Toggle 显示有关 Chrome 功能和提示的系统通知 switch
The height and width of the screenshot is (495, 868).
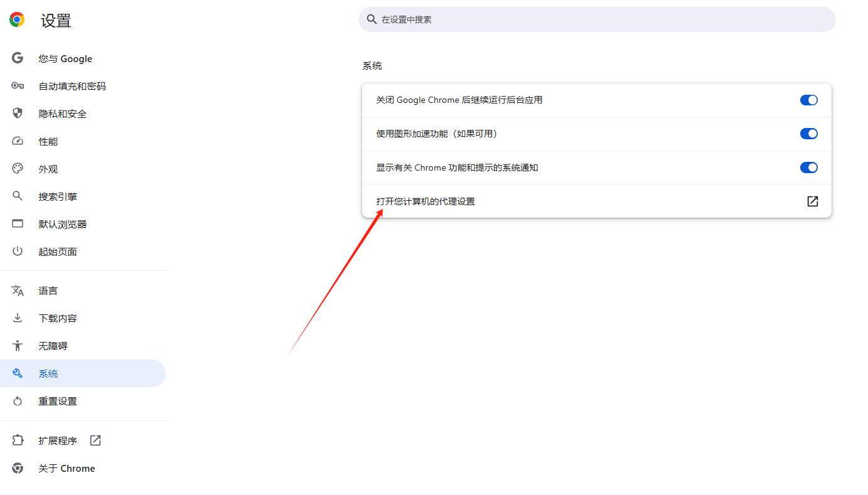[x=809, y=168]
